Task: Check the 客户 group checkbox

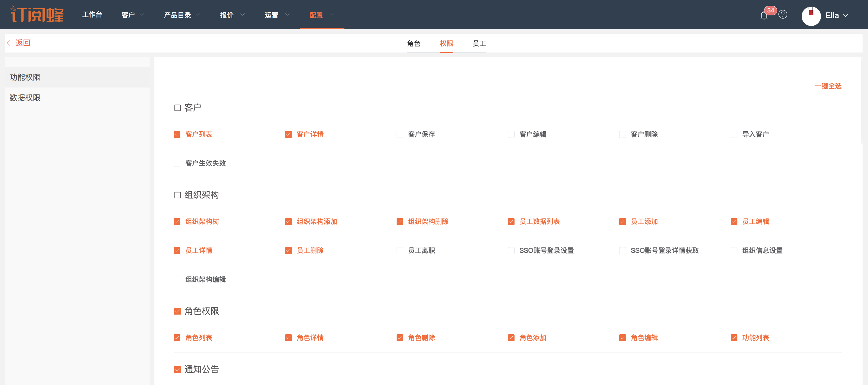Action: (x=177, y=108)
